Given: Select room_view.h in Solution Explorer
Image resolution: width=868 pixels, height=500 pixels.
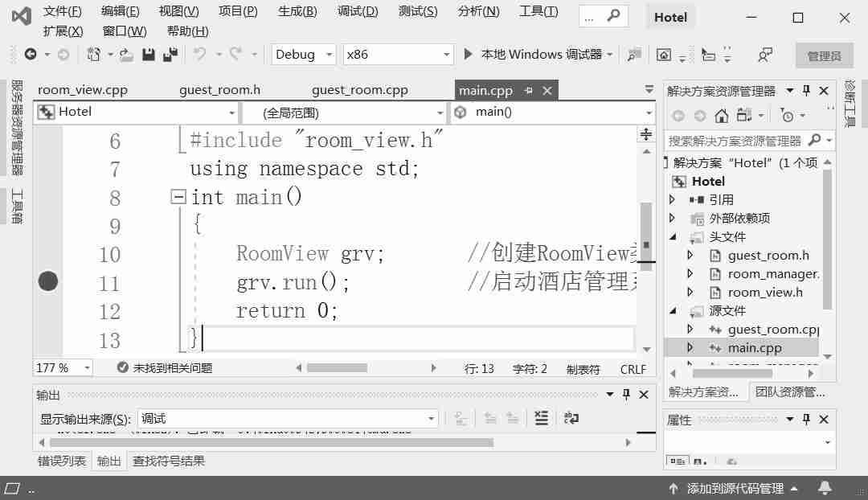Looking at the screenshot, I should [765, 292].
